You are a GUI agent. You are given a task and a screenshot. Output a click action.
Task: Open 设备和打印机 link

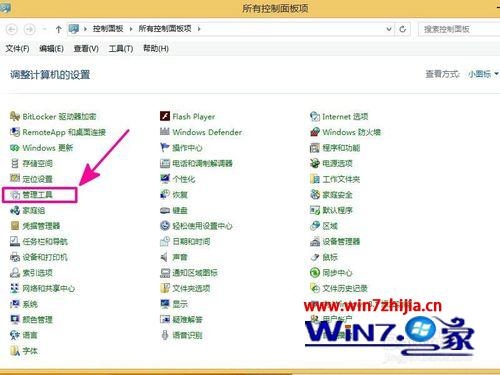[45, 257]
